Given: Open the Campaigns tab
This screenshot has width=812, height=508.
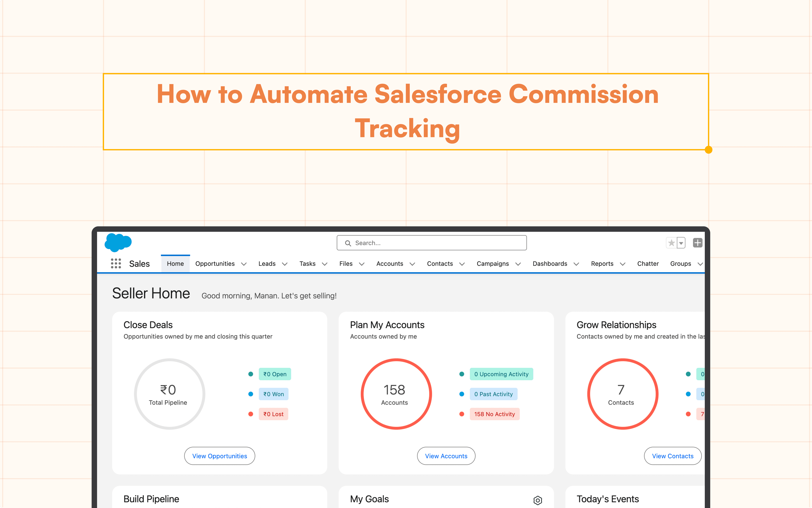Looking at the screenshot, I should click(493, 264).
